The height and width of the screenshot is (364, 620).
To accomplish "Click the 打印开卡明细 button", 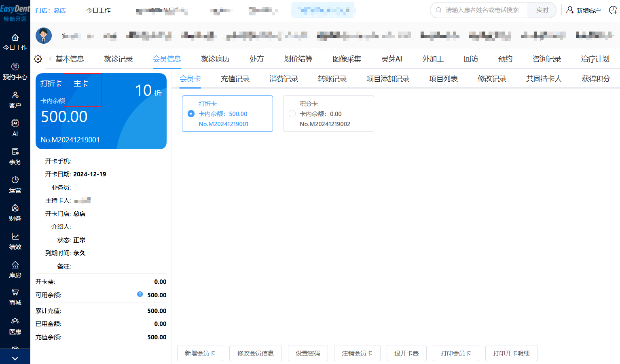I will (511, 353).
